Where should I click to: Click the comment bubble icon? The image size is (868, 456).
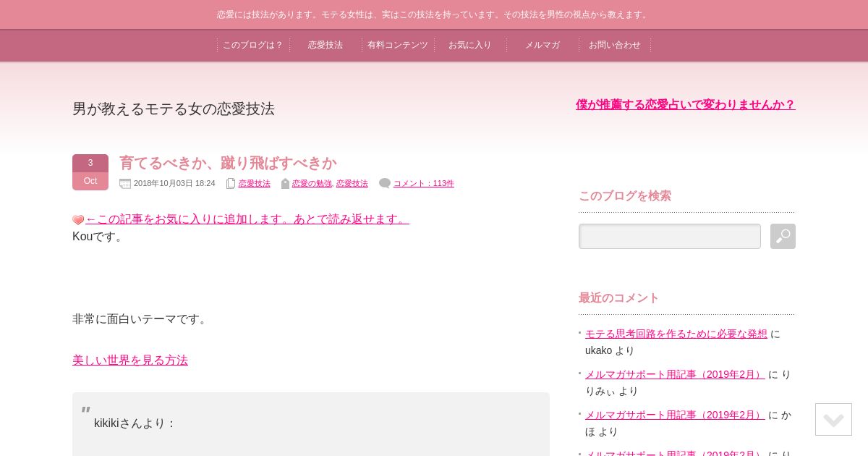coord(385,183)
